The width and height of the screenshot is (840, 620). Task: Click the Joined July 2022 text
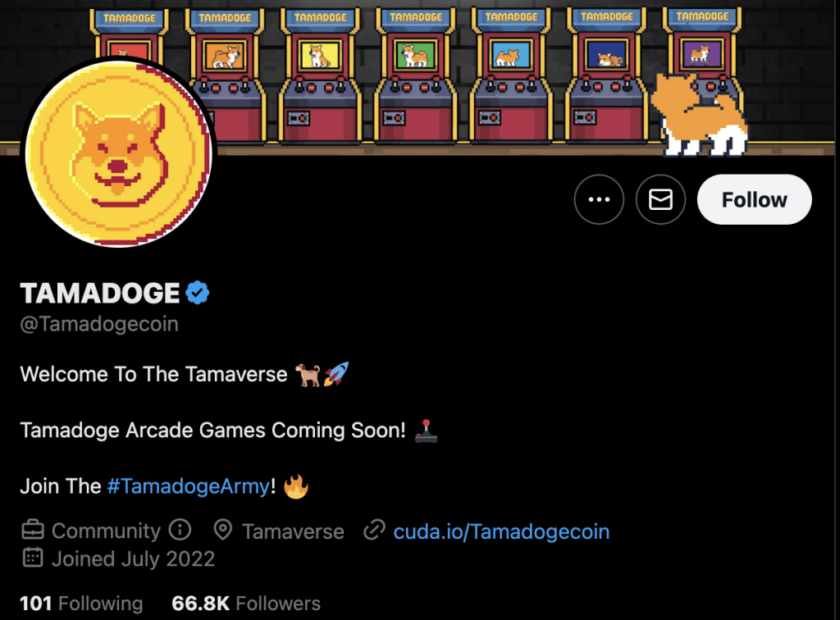[133, 559]
